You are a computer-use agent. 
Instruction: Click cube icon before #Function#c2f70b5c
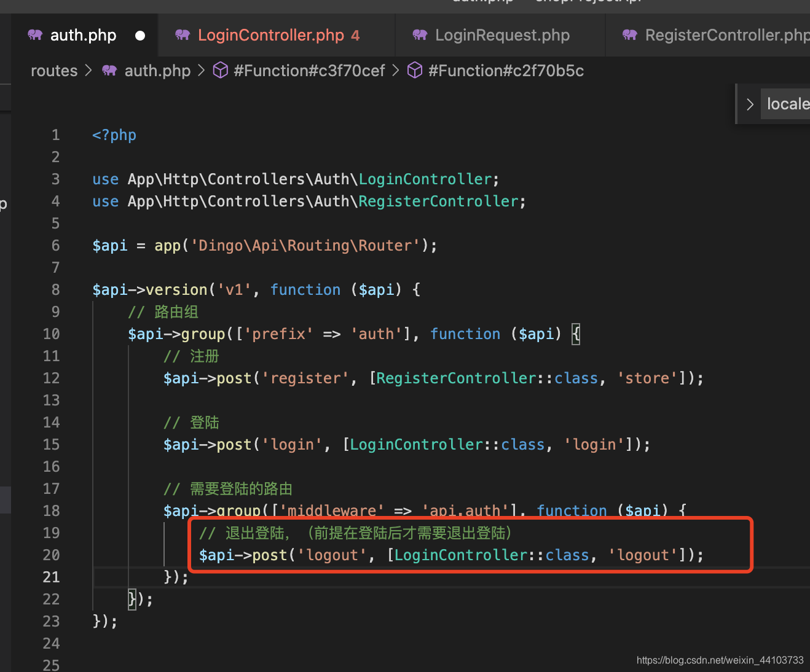click(x=415, y=71)
